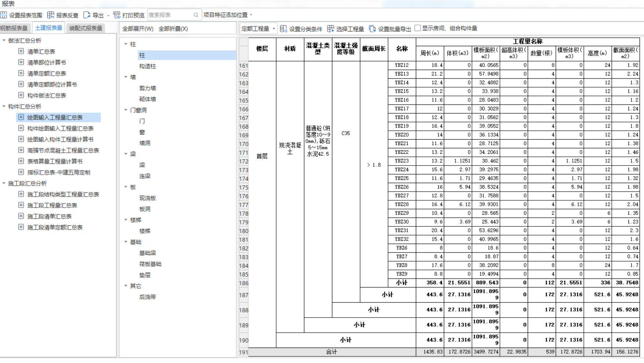The image size is (644, 363).
Task: Click document icon beside 表格算量工程量计算书
Action: 21,161
